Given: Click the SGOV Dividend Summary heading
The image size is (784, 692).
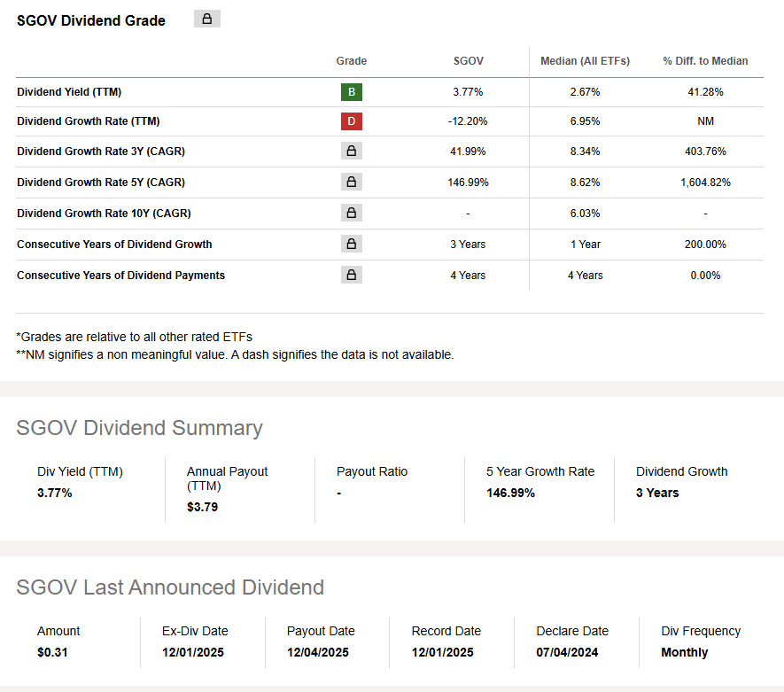Looking at the screenshot, I should coord(139,428).
